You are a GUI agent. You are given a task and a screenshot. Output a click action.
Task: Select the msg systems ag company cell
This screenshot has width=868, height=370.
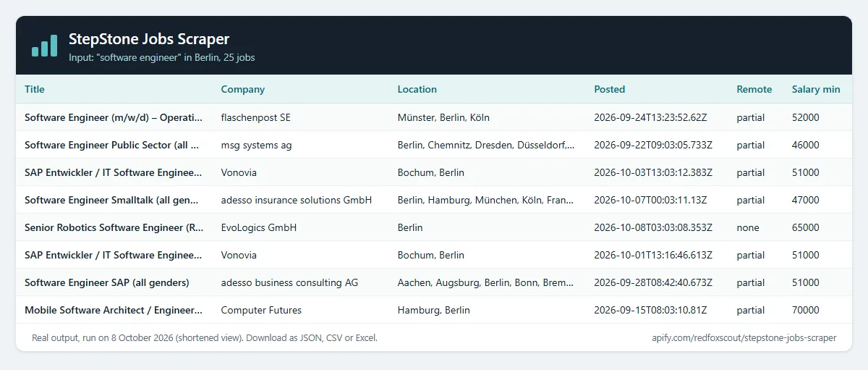coord(257,145)
